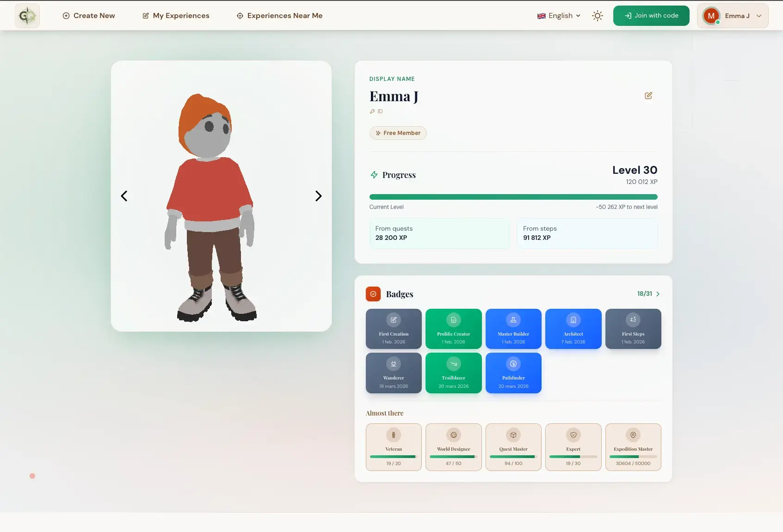Click the orange Badges section icon
783x532 pixels.
pyautogui.click(x=373, y=294)
